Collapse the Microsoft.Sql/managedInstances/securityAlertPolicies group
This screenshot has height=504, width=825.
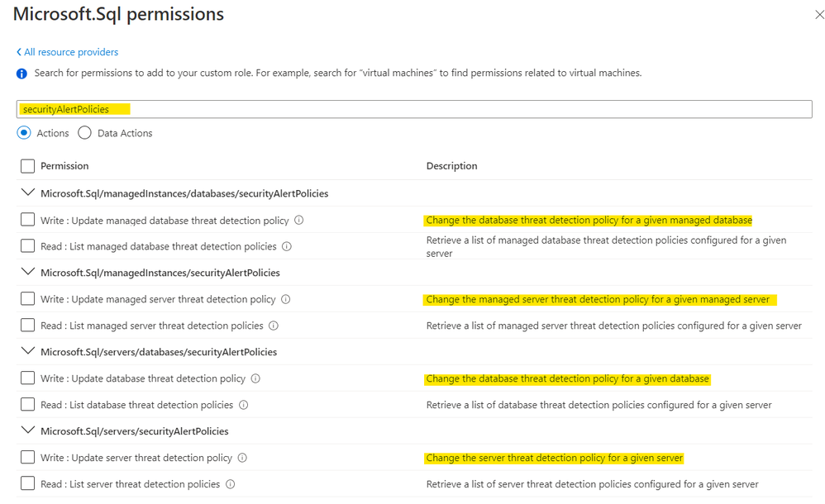(x=28, y=272)
